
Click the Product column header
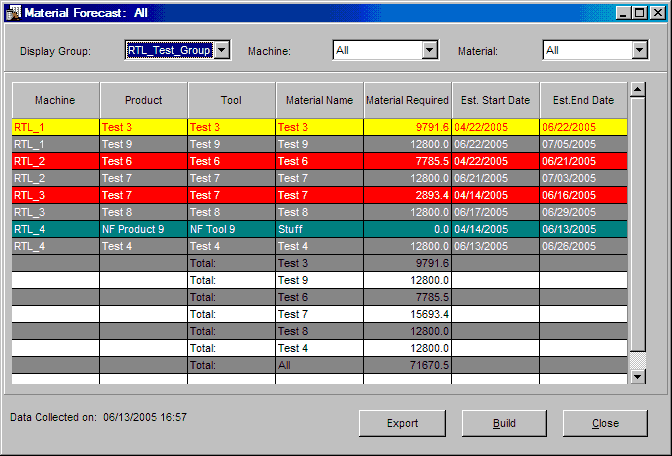pyautogui.click(x=144, y=100)
